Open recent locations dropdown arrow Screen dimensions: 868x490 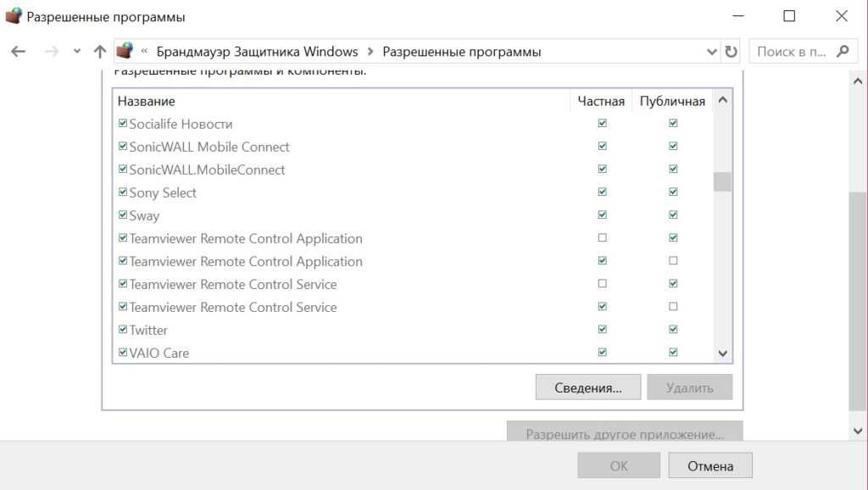76,52
